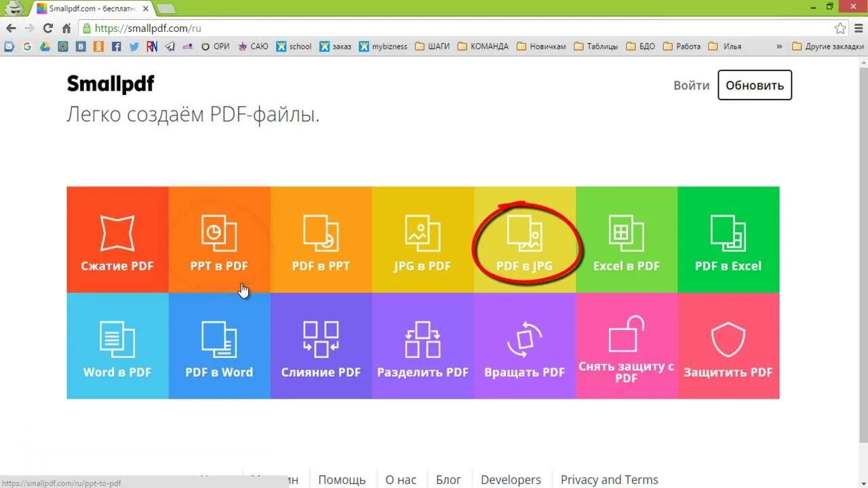This screenshot has width=868, height=488.
Task: Open the Другие закладки folder
Action: pos(828,47)
